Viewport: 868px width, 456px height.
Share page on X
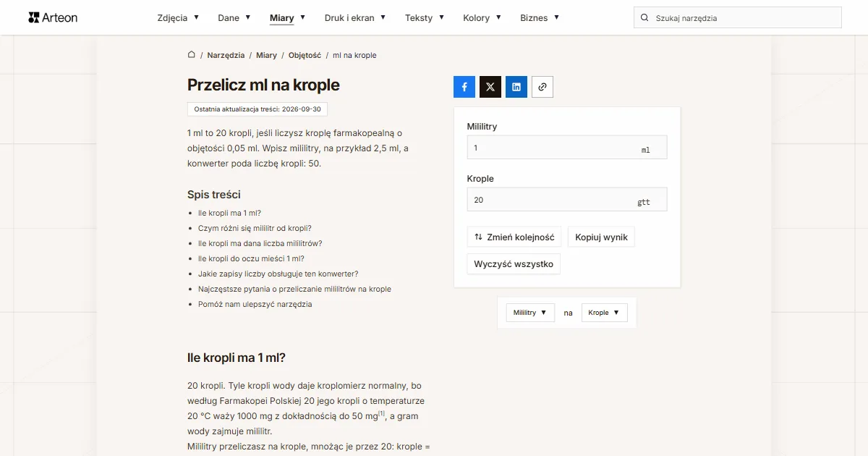coord(490,87)
